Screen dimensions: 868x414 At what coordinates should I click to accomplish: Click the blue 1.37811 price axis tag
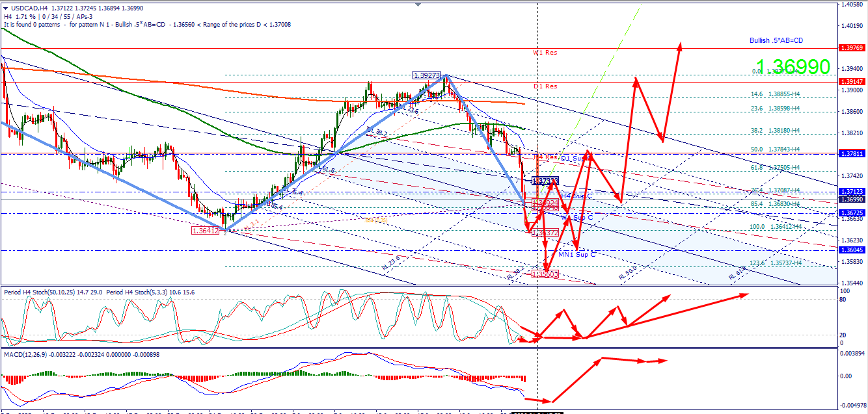click(852, 153)
